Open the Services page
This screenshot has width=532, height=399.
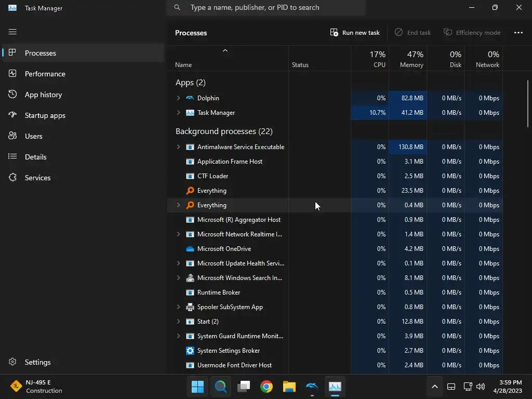click(83, 178)
